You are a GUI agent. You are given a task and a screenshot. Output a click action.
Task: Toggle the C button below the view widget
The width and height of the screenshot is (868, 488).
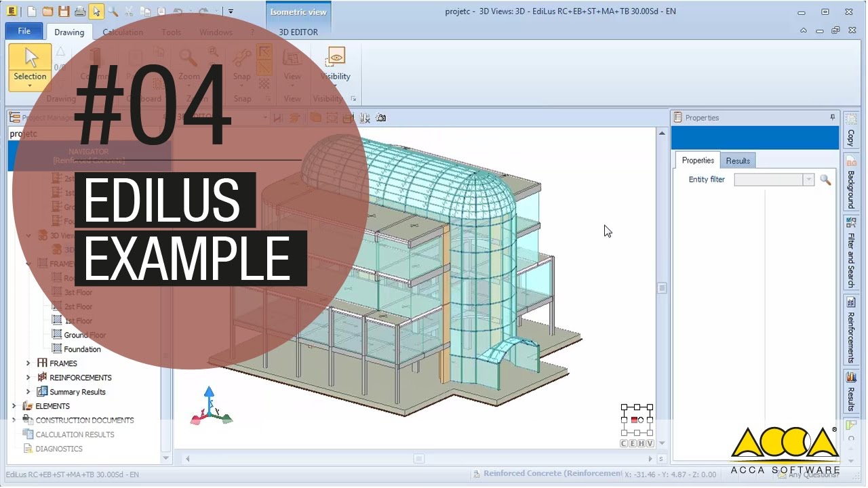pos(624,444)
